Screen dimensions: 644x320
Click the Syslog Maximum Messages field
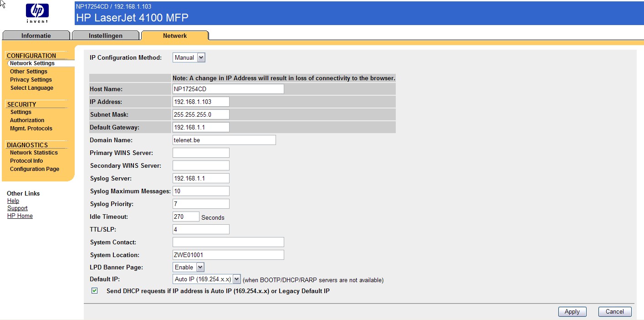pyautogui.click(x=201, y=191)
